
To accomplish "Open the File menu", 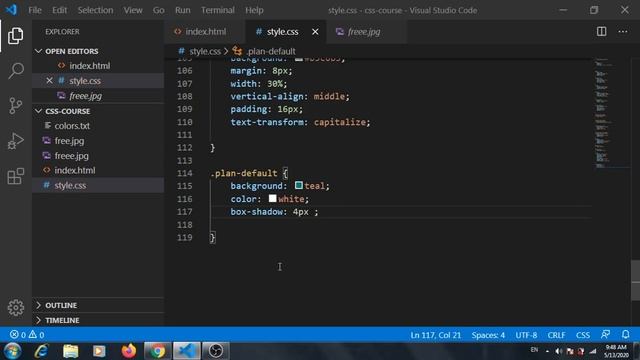I will 35,10.
